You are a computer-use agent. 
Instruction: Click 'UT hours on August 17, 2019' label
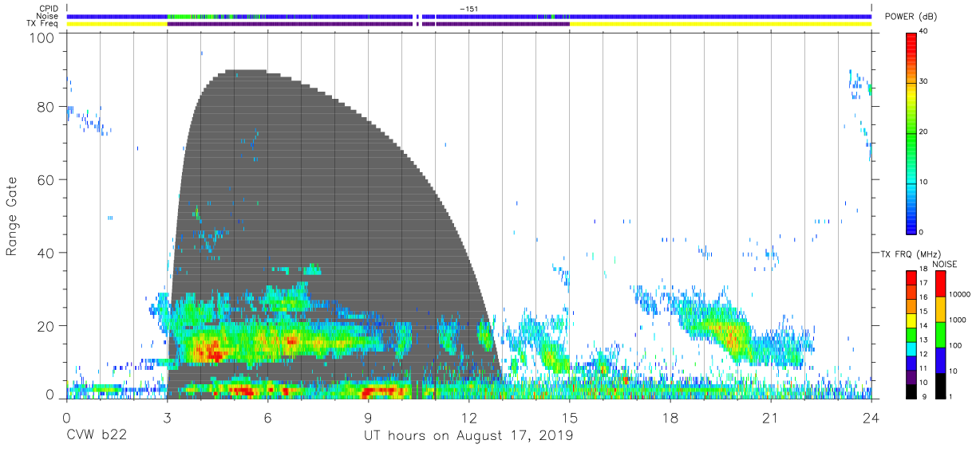(468, 437)
